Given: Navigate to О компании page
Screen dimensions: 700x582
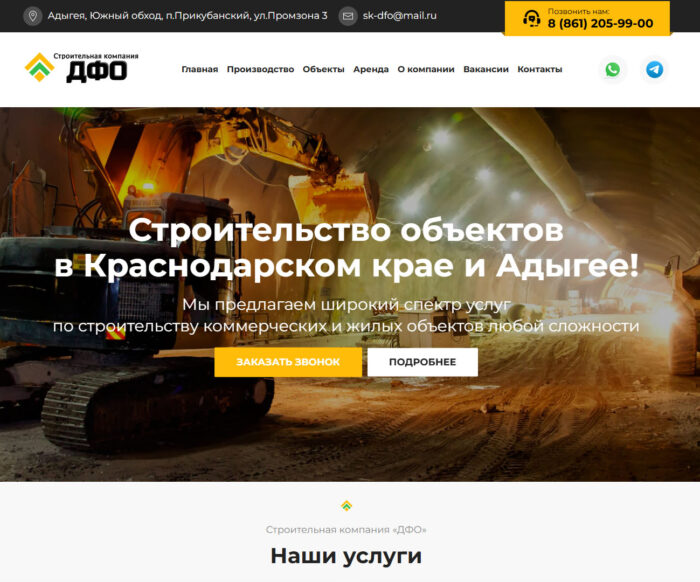Looking at the screenshot, I should [426, 70].
